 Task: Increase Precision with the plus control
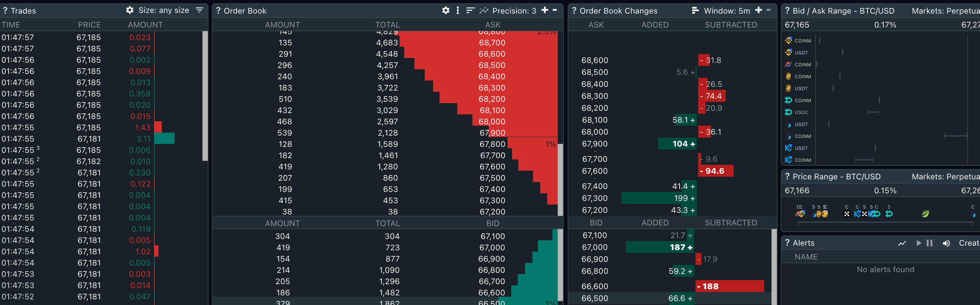pos(545,10)
